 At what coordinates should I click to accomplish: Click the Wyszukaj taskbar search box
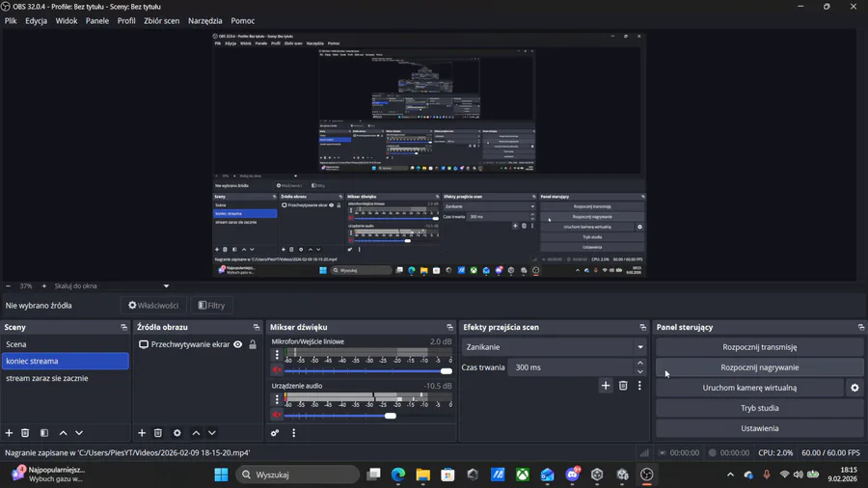pos(298,474)
